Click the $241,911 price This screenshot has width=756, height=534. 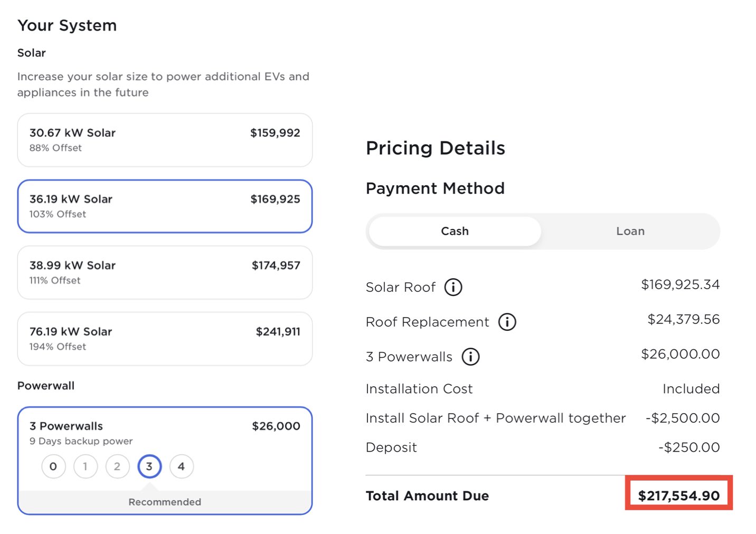[278, 332]
